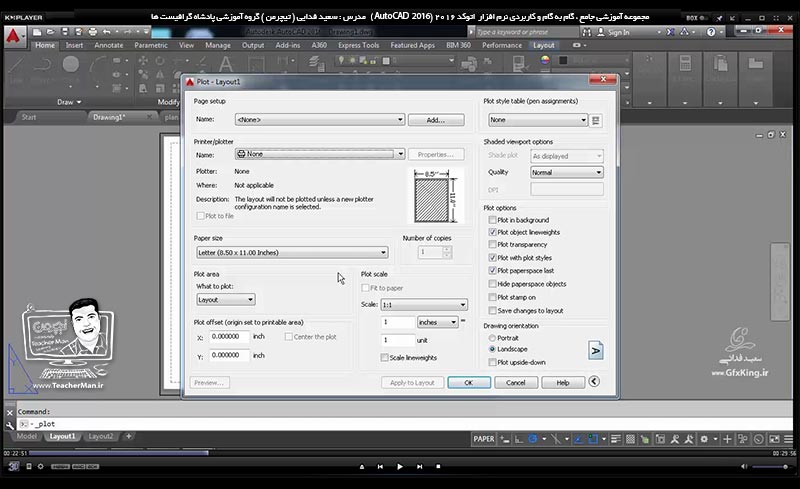This screenshot has height=489, width=800.
Task: Click the Plot printer icon in quick access toolbar
Action: (92, 32)
